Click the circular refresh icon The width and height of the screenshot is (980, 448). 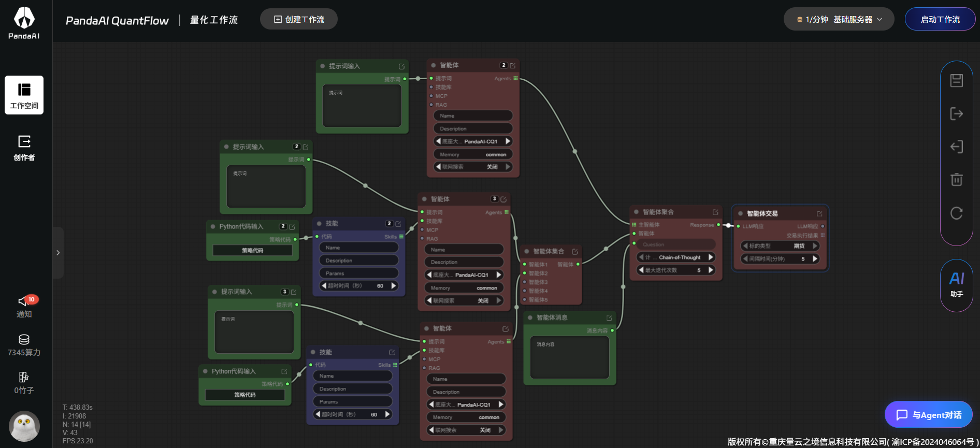[956, 213]
